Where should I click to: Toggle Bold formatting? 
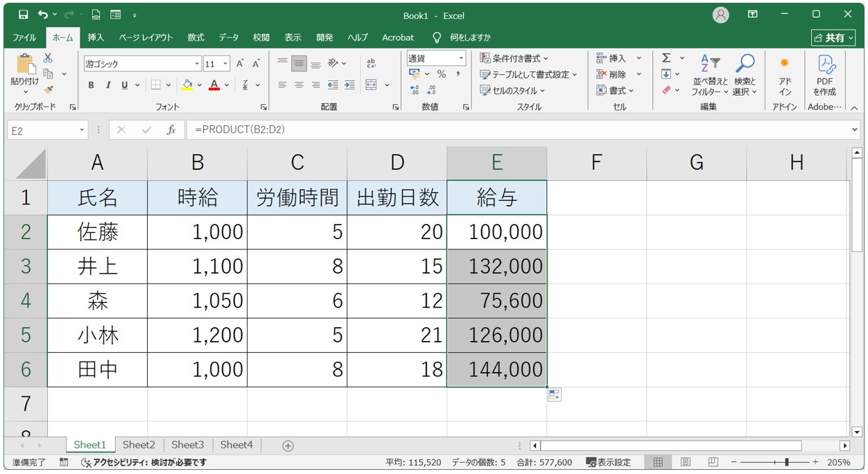coord(91,85)
